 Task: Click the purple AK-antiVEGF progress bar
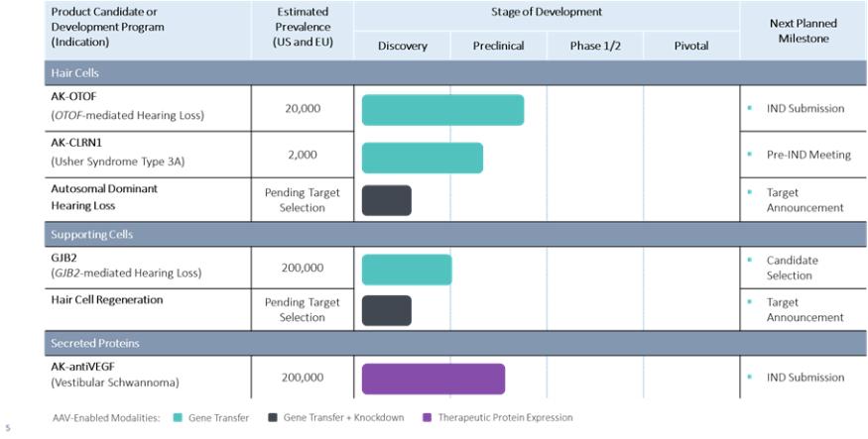click(433, 379)
